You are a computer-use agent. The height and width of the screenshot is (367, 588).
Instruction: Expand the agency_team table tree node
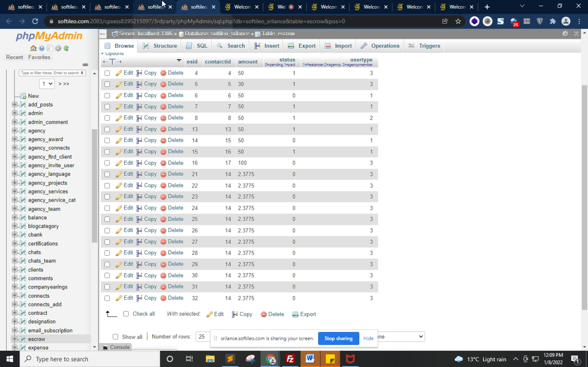coord(14,209)
